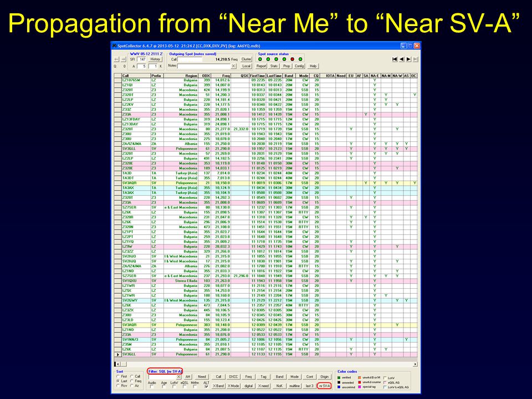Click the filter text input box
Viewport: 532px width, 399px height.
coord(162,377)
